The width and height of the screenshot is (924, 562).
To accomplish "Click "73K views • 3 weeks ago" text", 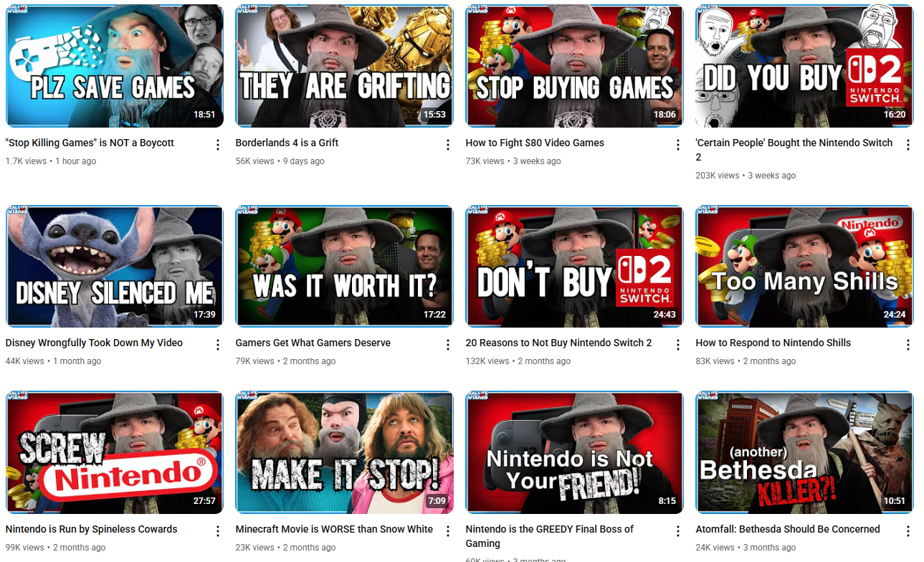I will pyautogui.click(x=513, y=161).
